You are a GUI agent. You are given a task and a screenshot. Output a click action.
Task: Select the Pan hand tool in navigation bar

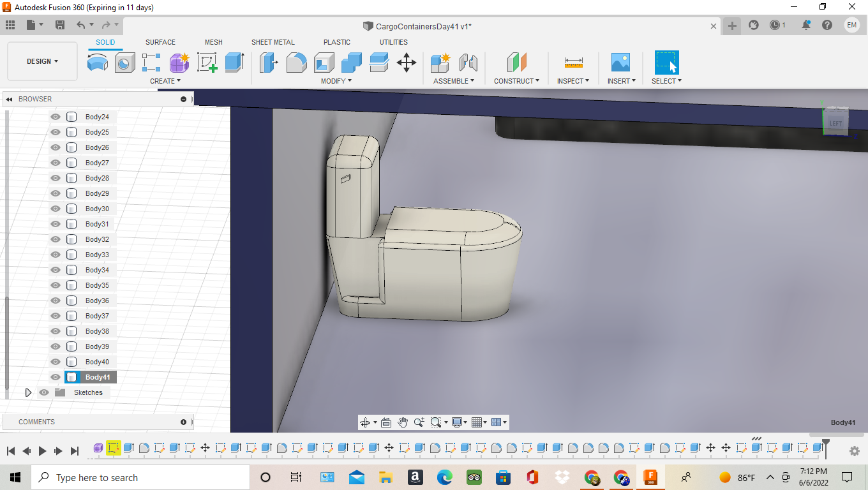tap(403, 422)
